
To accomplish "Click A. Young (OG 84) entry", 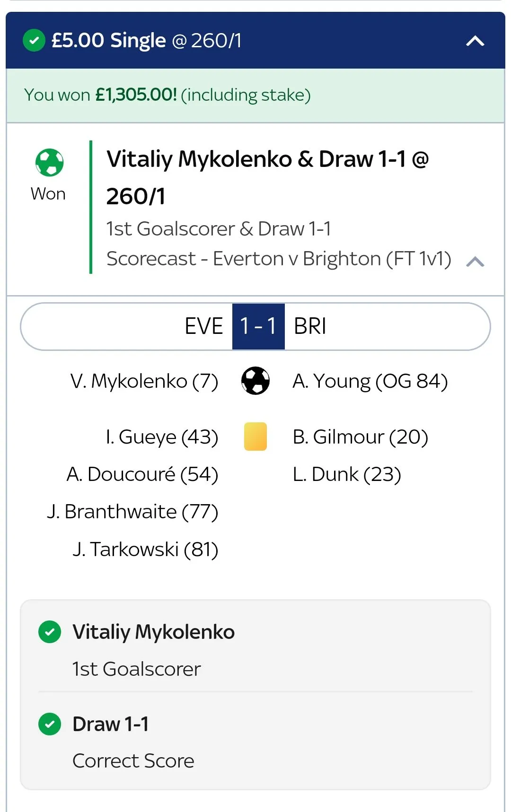I will (x=370, y=381).
